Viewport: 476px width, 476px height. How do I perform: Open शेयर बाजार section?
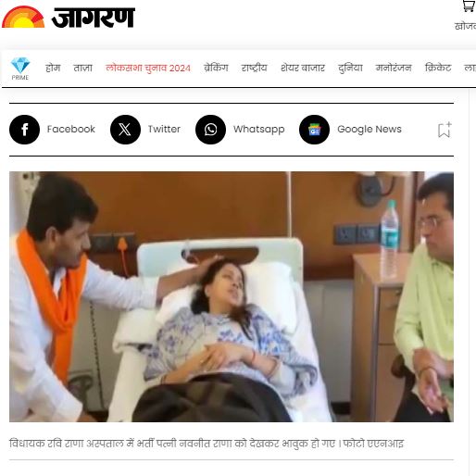pos(303,68)
